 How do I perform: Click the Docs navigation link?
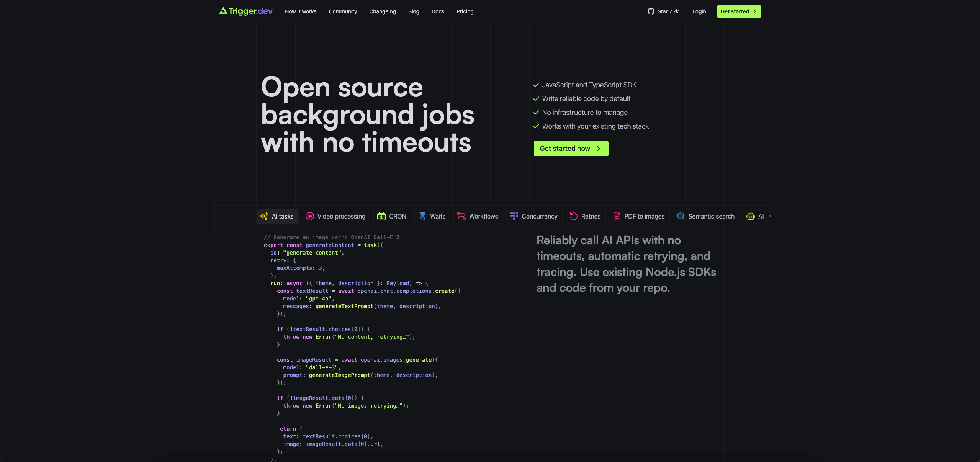pyautogui.click(x=438, y=11)
